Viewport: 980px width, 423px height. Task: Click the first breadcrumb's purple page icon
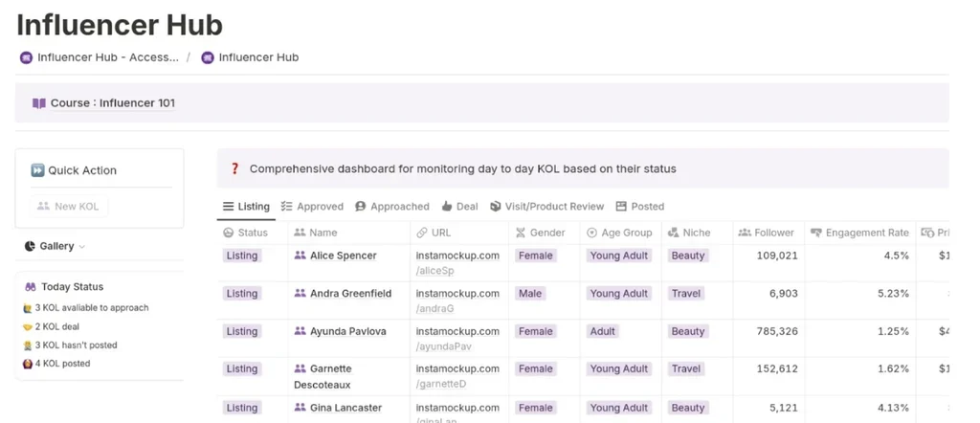26,57
